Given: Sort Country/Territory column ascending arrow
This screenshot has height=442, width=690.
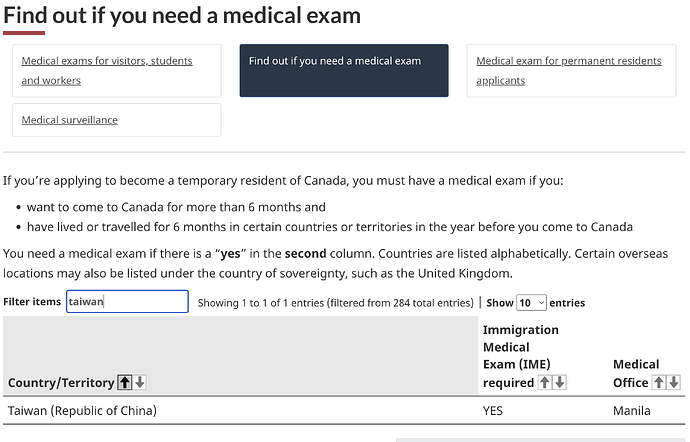Looking at the screenshot, I should tap(125, 382).
